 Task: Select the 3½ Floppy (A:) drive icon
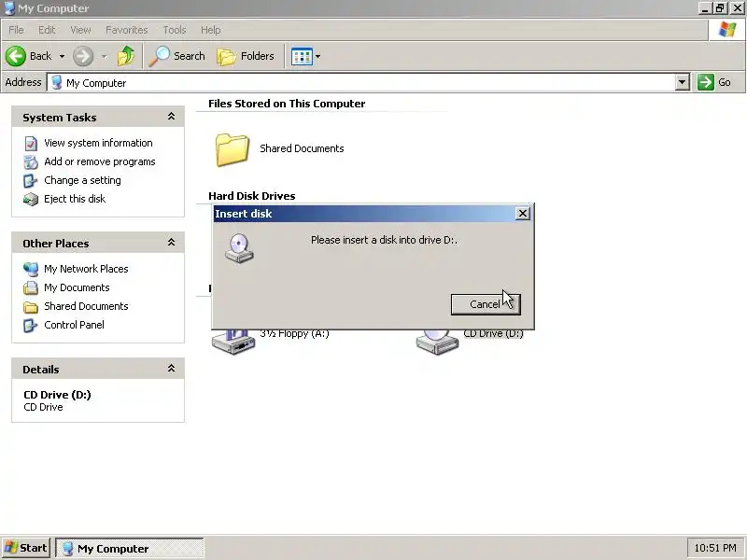[233, 342]
